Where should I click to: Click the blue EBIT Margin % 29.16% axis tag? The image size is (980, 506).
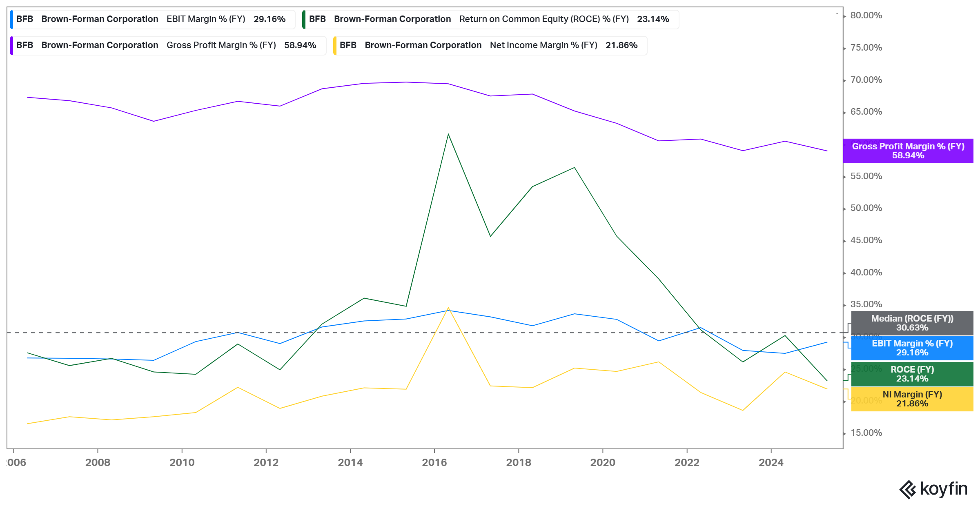(x=912, y=348)
